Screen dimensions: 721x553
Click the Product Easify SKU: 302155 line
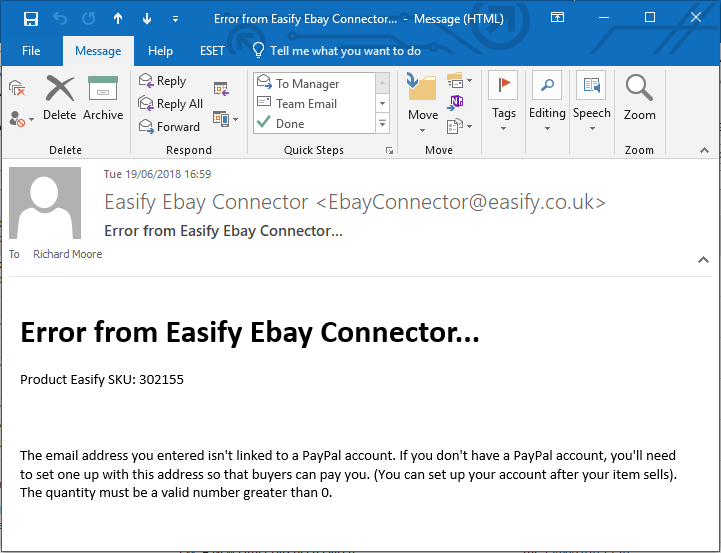102,379
